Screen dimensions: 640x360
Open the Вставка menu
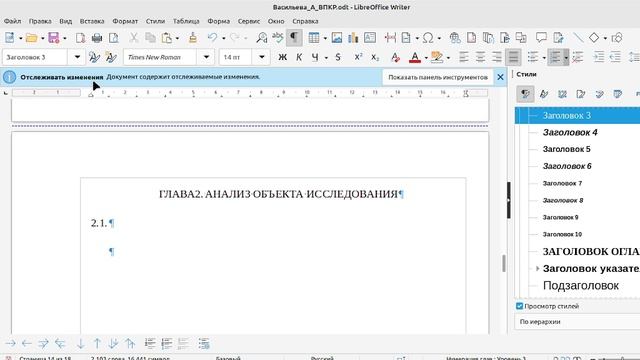tap(92, 21)
